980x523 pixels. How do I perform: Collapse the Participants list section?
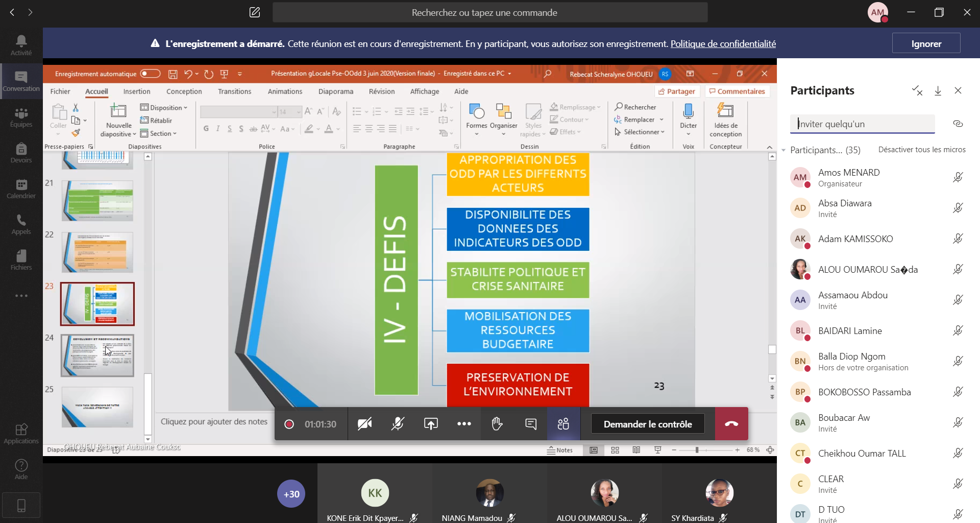[x=783, y=150]
